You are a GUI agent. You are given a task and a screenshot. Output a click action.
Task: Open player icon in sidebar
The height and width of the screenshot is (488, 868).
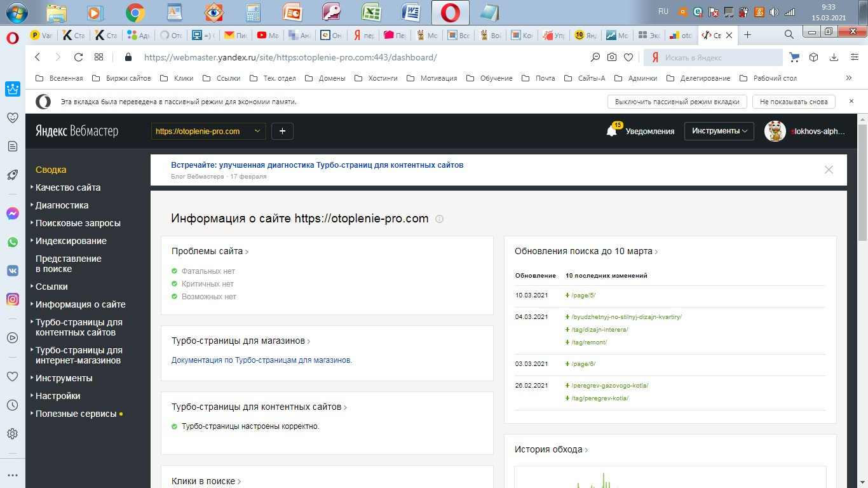12,337
